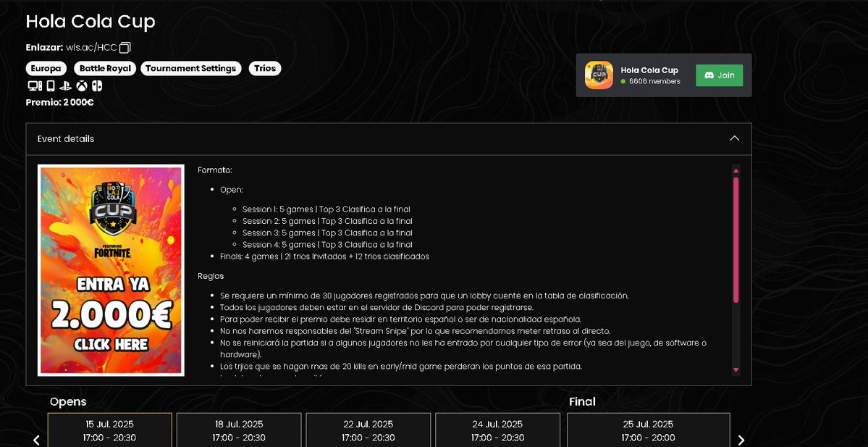Click the rule 'No se reiniciará la partida'
This screenshot has height=447, width=868.
pos(463,348)
